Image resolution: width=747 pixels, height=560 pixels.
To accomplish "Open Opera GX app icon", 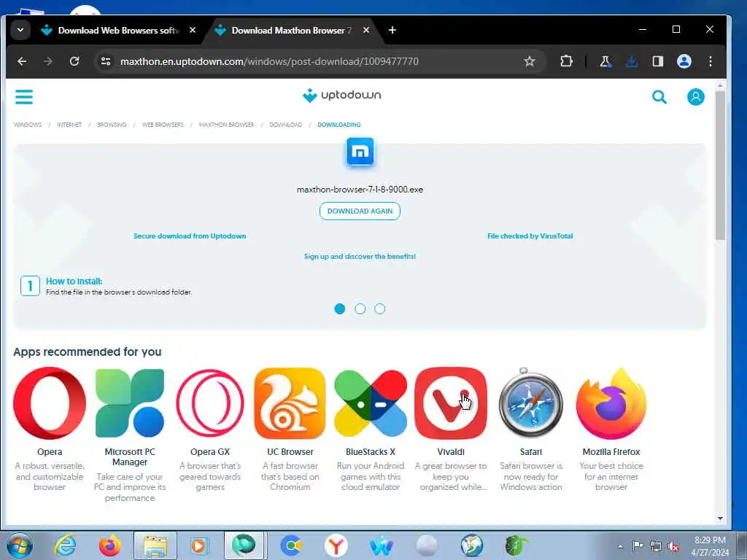I will (x=210, y=402).
